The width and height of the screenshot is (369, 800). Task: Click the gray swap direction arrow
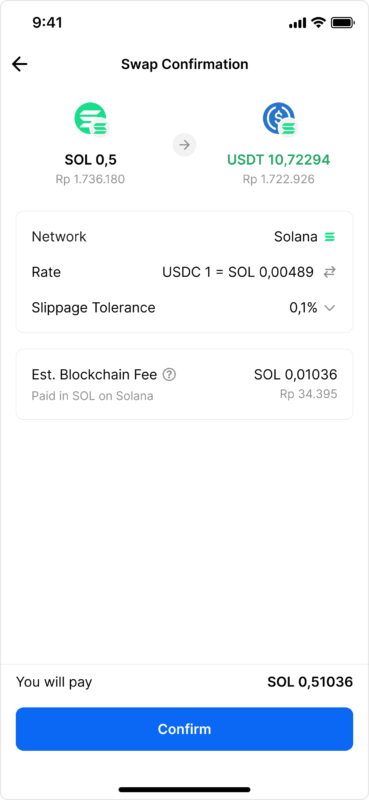coord(184,145)
